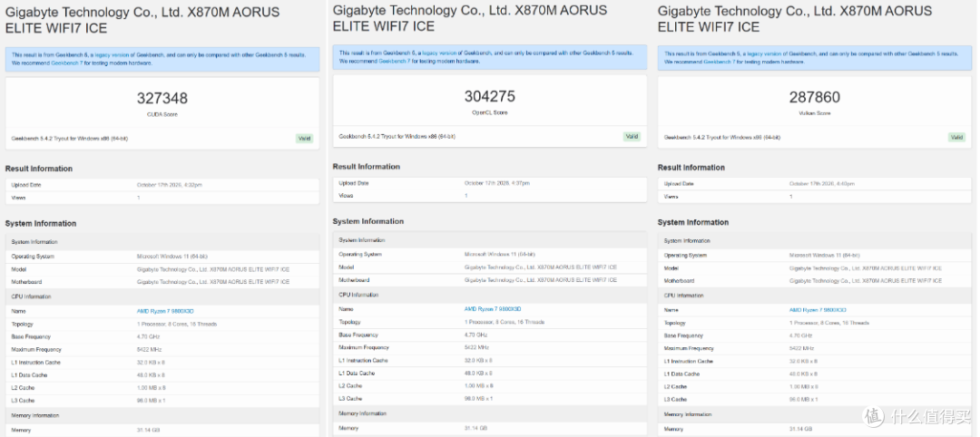Viewport: 980px width, 437px height.
Task: Select the 327348 CUDA score number
Action: (162, 99)
